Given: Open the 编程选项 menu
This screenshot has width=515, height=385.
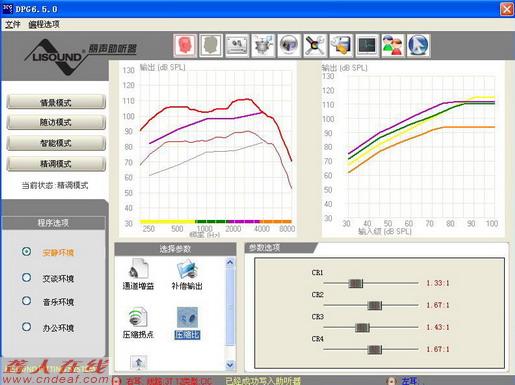Looking at the screenshot, I should [x=44, y=24].
